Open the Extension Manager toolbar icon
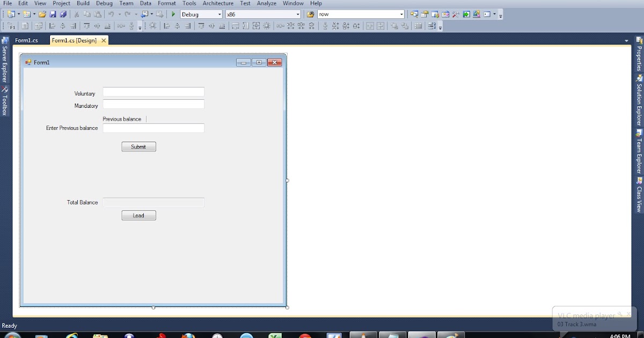 coord(476,14)
